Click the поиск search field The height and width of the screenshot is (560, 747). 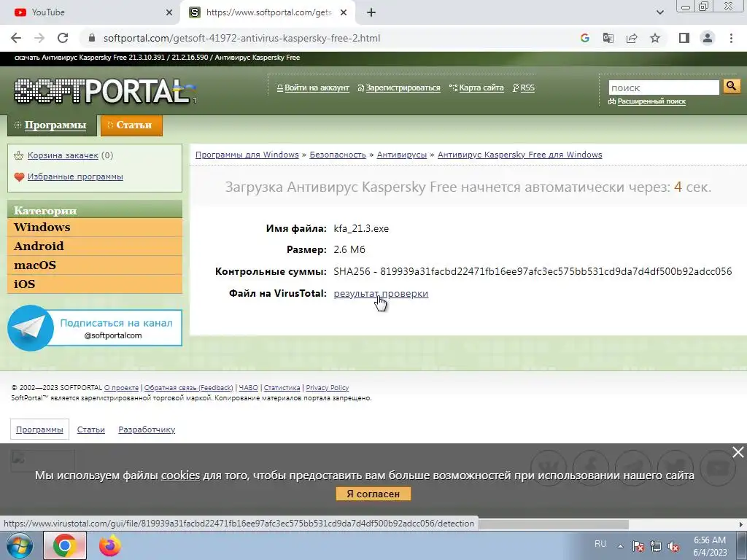tap(664, 87)
